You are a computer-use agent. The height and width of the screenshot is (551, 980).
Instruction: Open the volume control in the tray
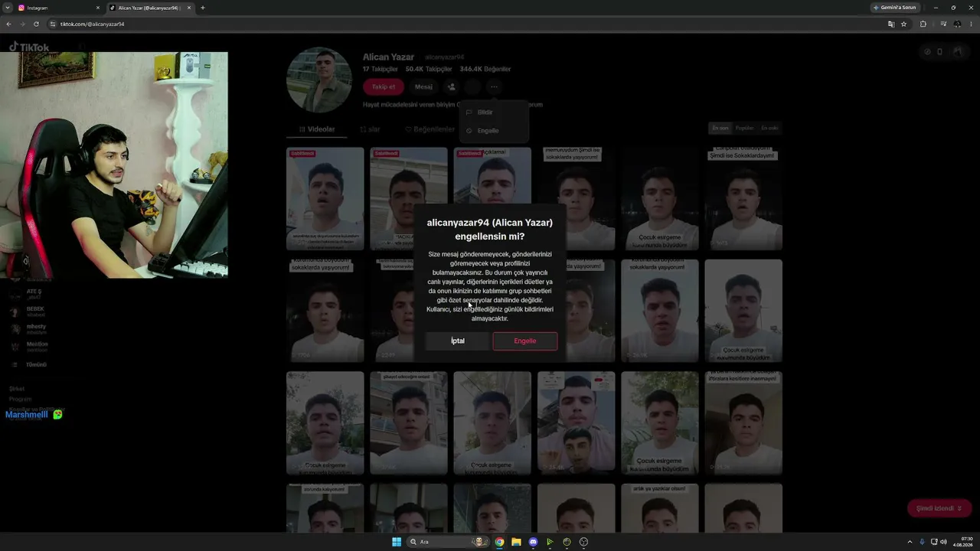943,542
